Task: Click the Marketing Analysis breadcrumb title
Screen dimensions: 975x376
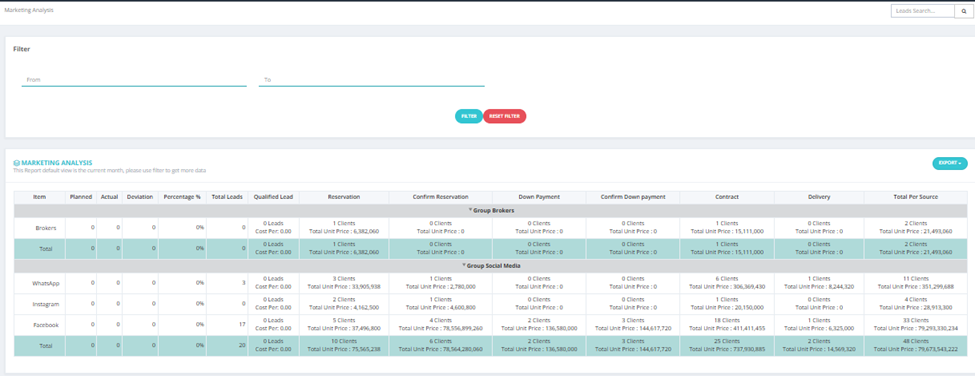Action: 29,10
